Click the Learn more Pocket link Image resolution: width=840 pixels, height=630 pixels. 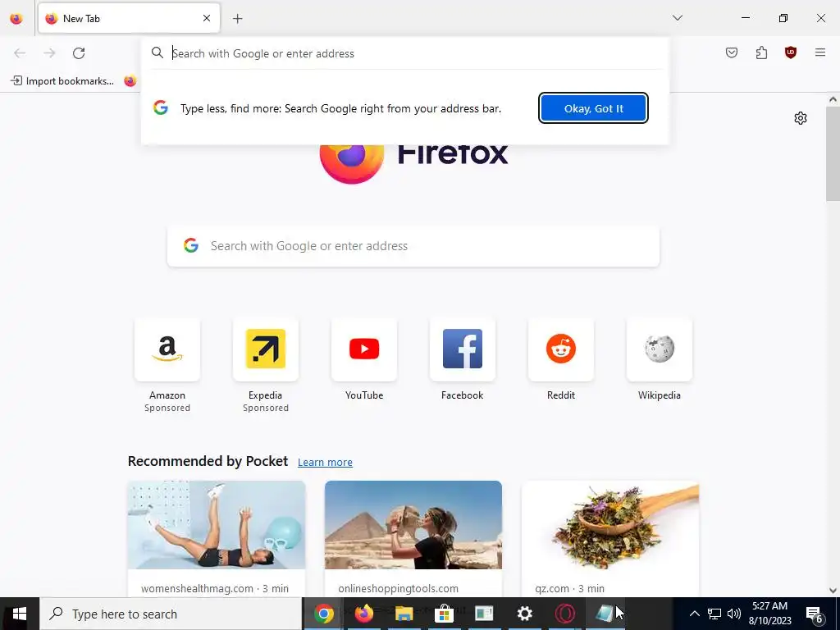(x=325, y=463)
